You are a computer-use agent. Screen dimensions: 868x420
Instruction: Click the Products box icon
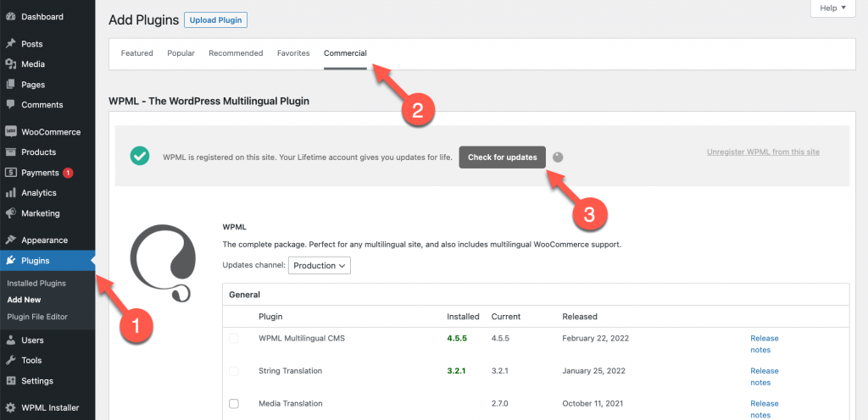coord(10,152)
